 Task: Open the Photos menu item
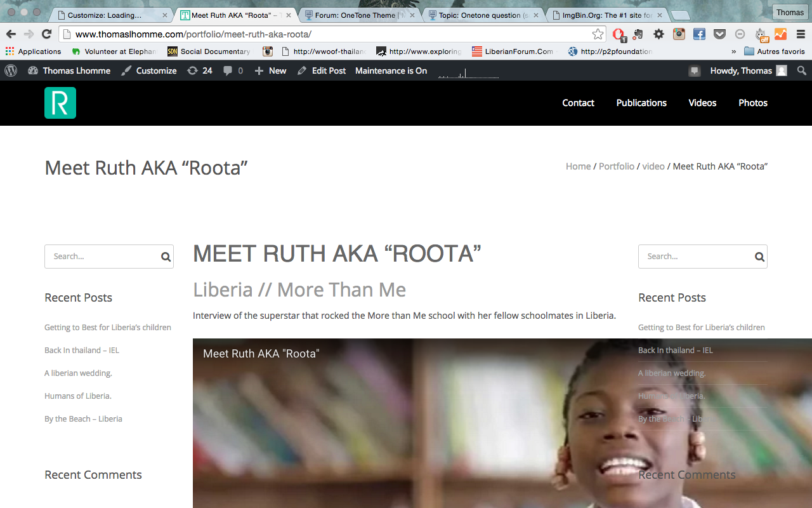coord(753,103)
